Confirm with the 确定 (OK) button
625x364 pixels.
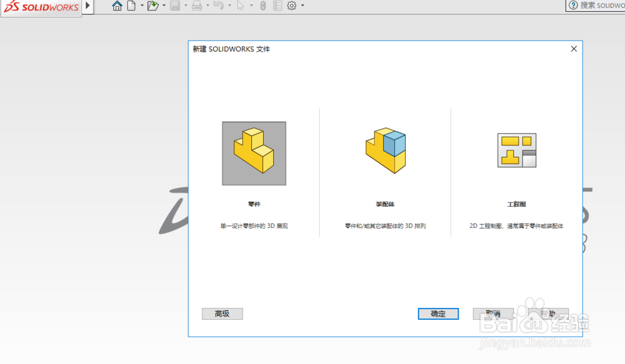[437, 313]
